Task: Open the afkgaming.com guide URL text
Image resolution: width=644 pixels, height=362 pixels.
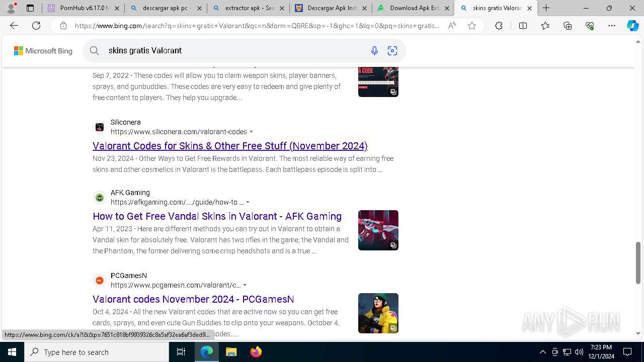Action: tap(177, 202)
